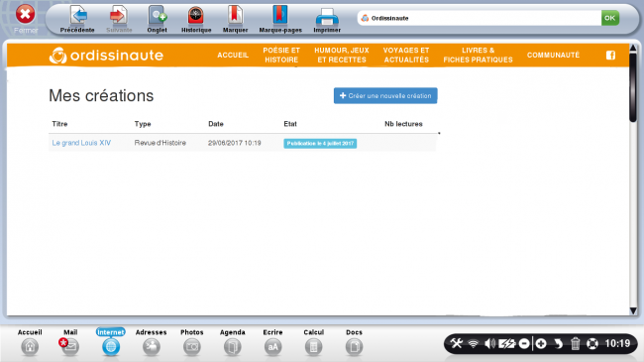Click the Facebook icon in the header
Viewport: 644px width, 362px height.
click(610, 56)
